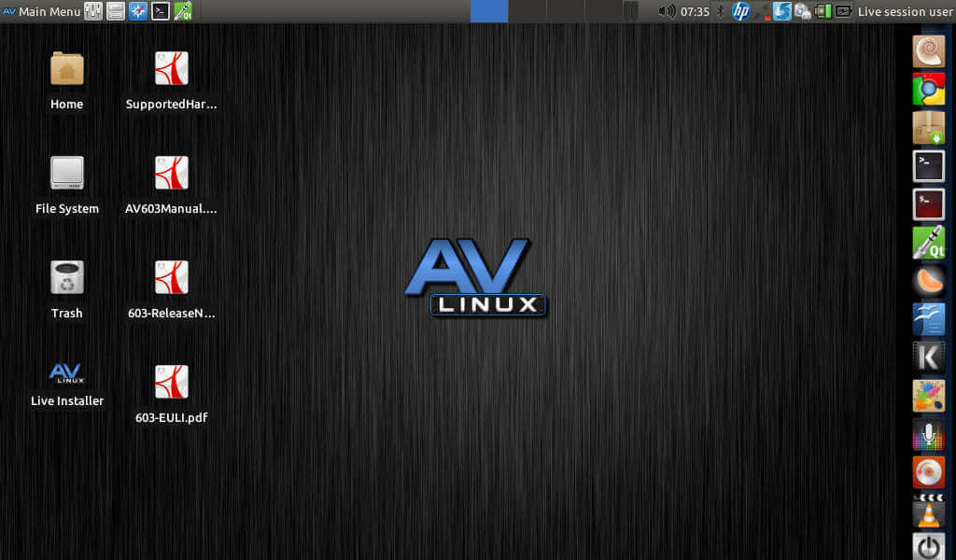This screenshot has height=560, width=956.
Task: Click the package installer icon in the dock
Action: point(929,128)
